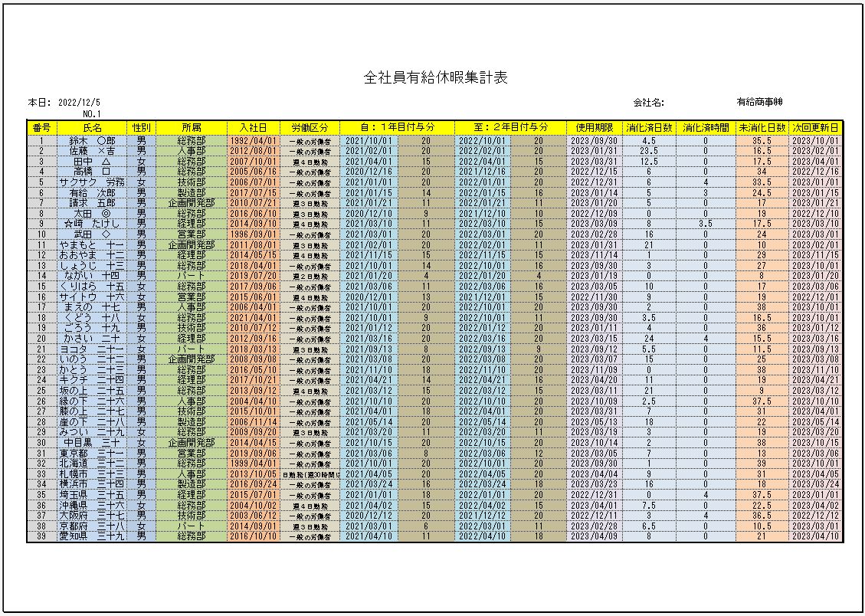This screenshot has width=865, height=616.
Task: Click the name サクサク 労務
Action: pos(92,182)
